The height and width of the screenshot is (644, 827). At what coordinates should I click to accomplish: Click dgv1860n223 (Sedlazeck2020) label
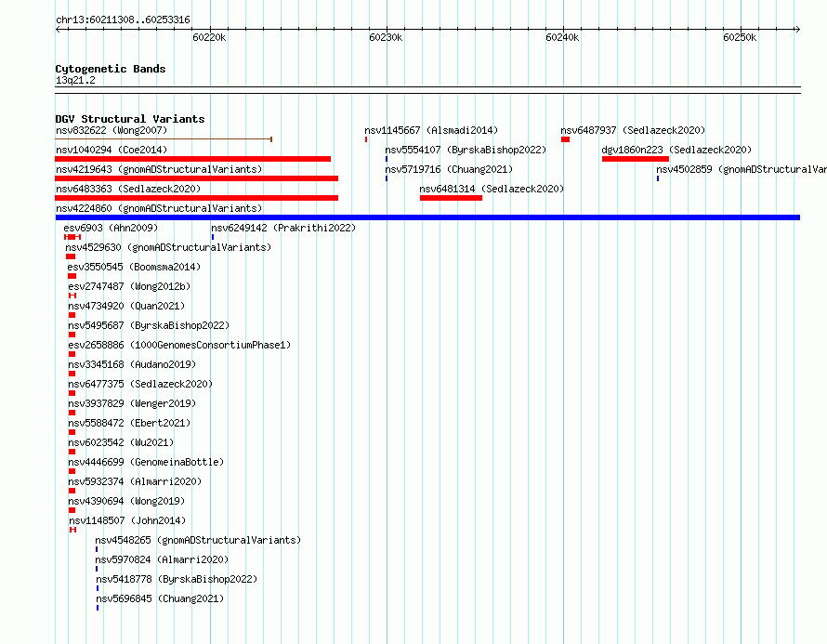[676, 150]
